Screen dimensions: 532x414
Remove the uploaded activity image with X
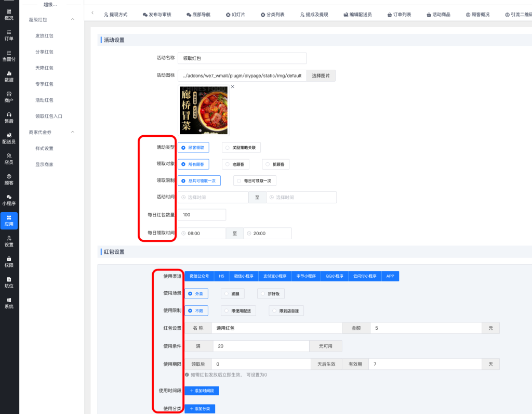[x=232, y=86]
